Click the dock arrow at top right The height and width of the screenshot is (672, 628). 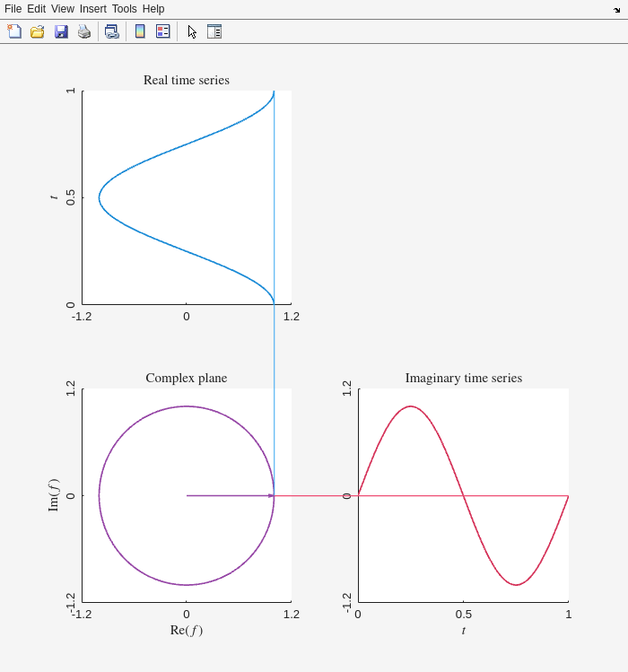pyautogui.click(x=616, y=9)
